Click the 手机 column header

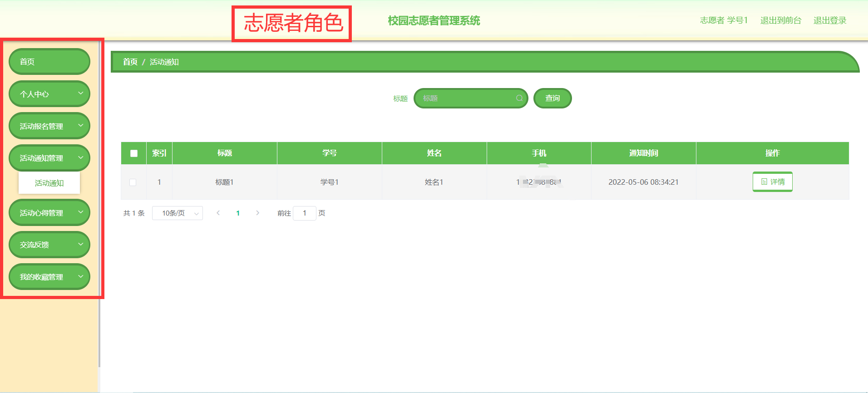click(539, 153)
